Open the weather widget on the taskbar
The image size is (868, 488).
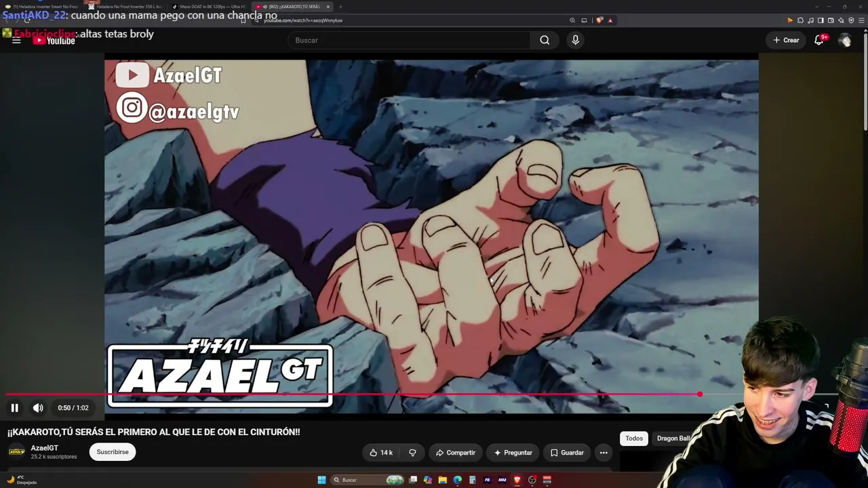click(x=20, y=480)
